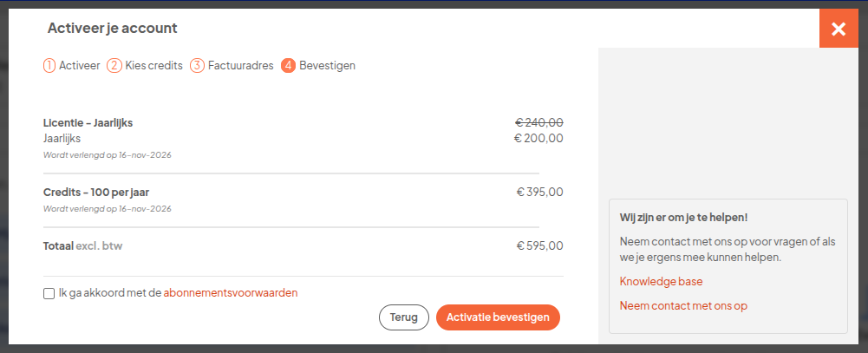Switch to the Kies credits step label
This screenshot has height=353, width=868.
click(153, 65)
